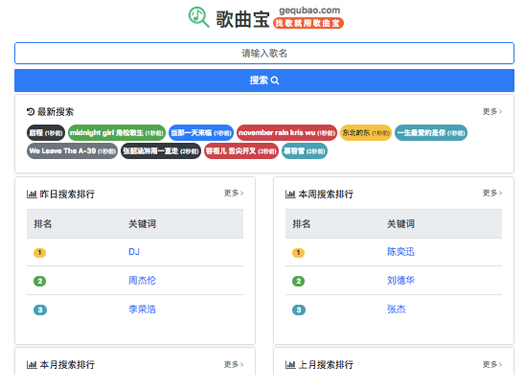
Task: Click the teal rank 3 badge beside 张杰
Action: [x=299, y=310]
